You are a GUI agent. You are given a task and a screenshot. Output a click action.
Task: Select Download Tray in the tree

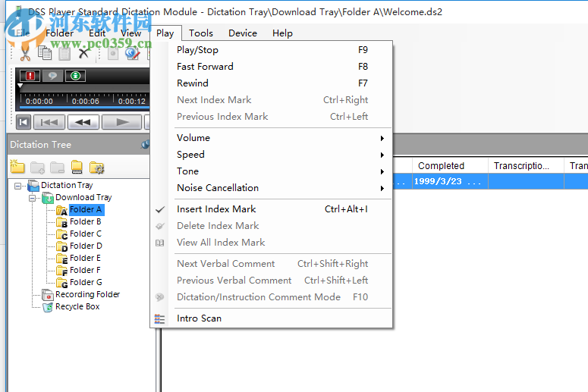pyautogui.click(x=83, y=197)
